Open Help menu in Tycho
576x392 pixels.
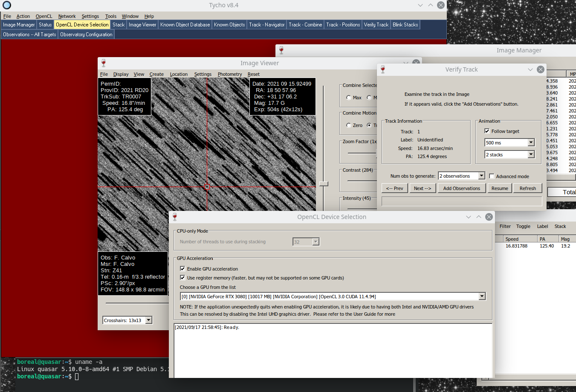149,16
